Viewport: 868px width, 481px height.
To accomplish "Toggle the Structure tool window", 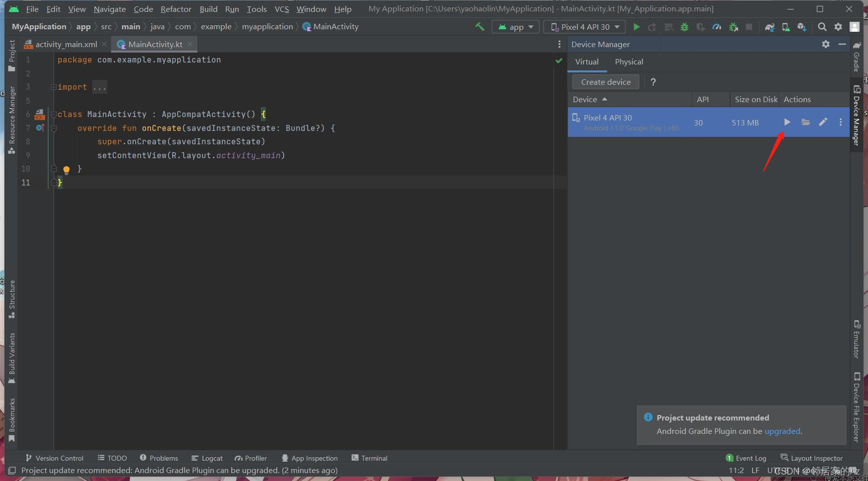I will tap(12, 299).
